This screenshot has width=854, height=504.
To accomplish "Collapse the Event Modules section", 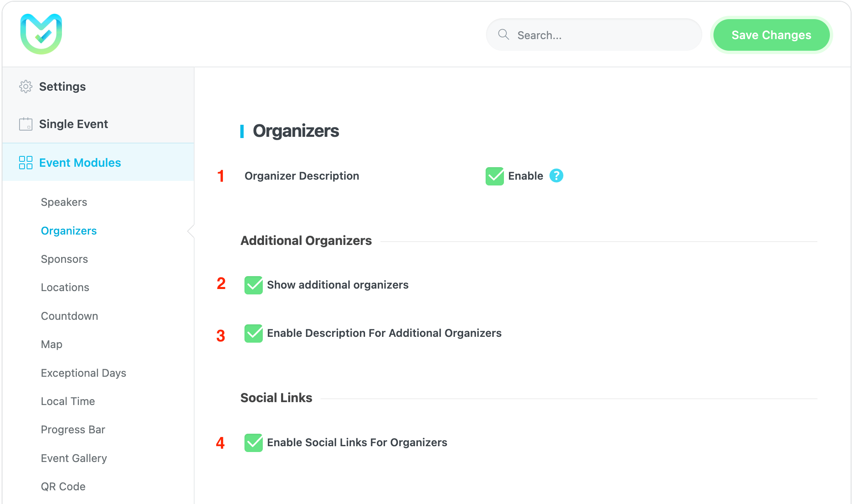I will pos(80,163).
